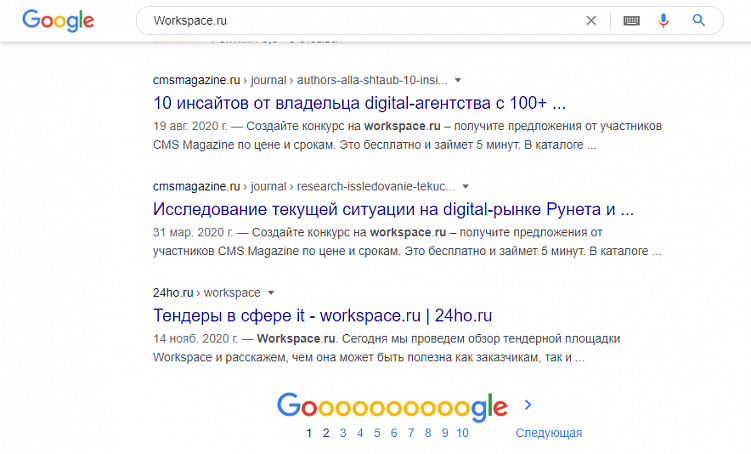Go to results page 6
The image size is (751, 454).
pyautogui.click(x=394, y=433)
